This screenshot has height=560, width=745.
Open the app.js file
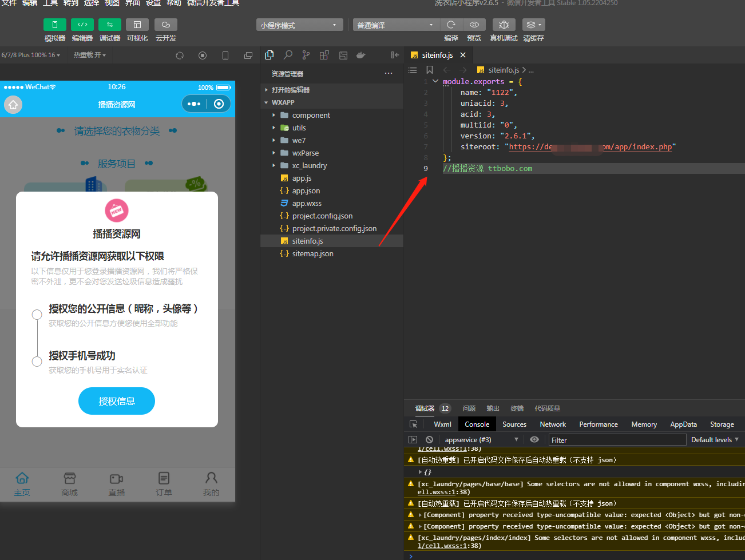coord(332,178)
